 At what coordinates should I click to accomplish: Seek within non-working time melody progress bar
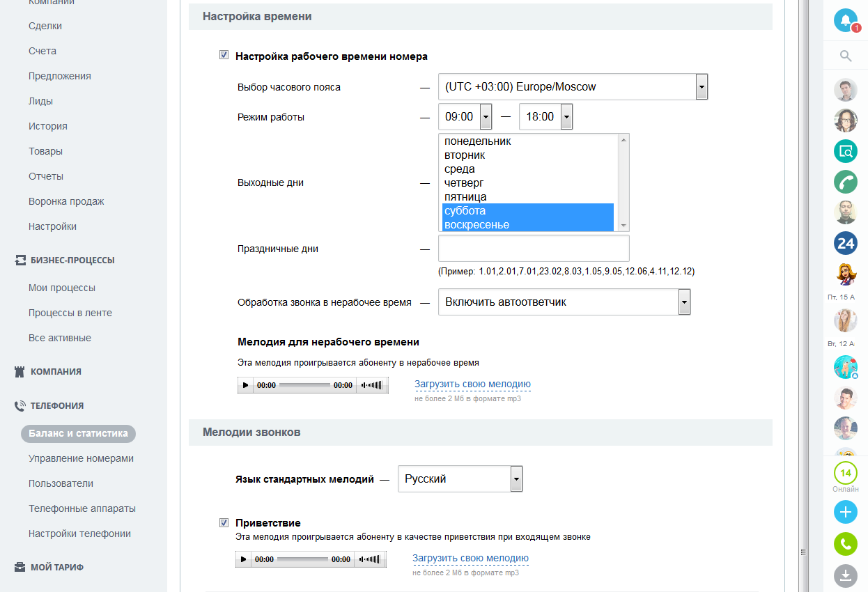coord(304,385)
